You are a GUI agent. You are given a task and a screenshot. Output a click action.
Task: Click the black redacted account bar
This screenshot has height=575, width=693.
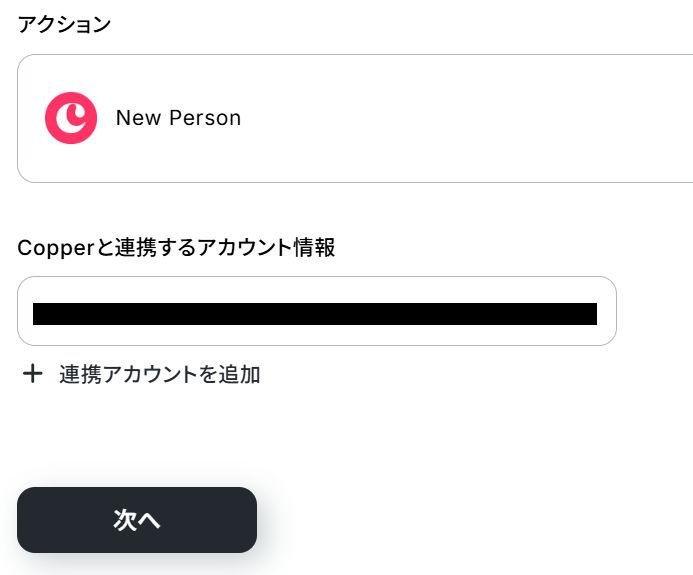pyautogui.click(x=316, y=314)
